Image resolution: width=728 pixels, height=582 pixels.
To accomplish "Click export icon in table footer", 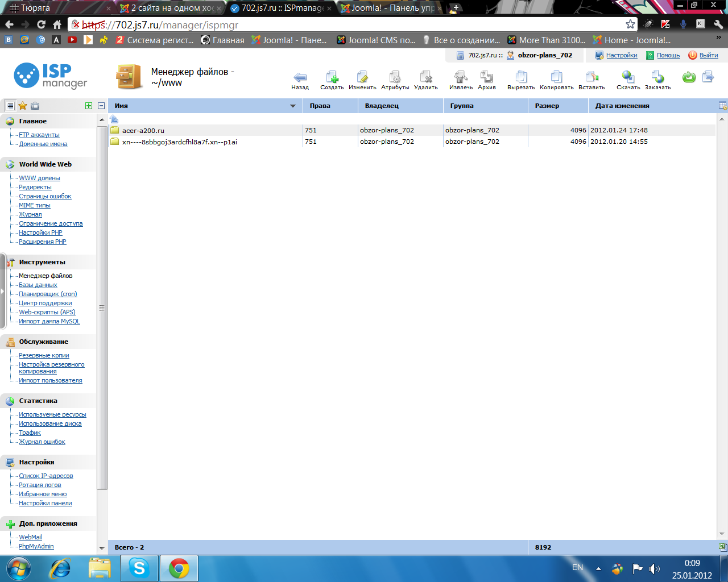I will click(x=723, y=547).
